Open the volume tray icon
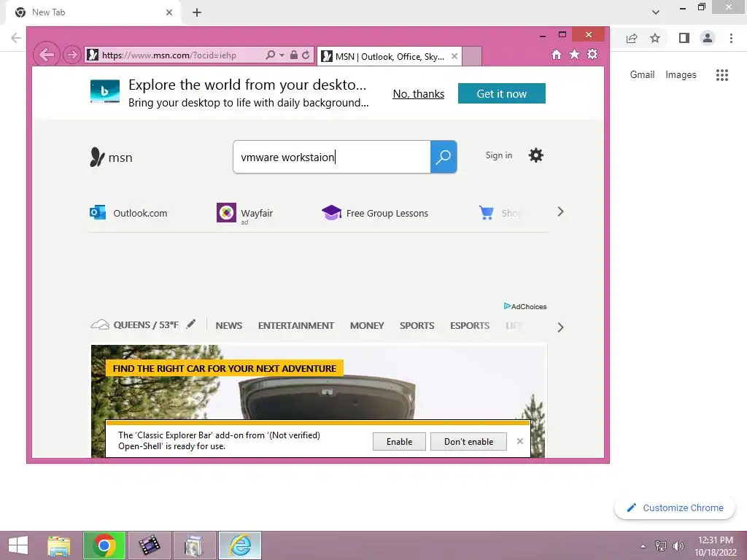The height and width of the screenshot is (560, 747). tap(678, 545)
